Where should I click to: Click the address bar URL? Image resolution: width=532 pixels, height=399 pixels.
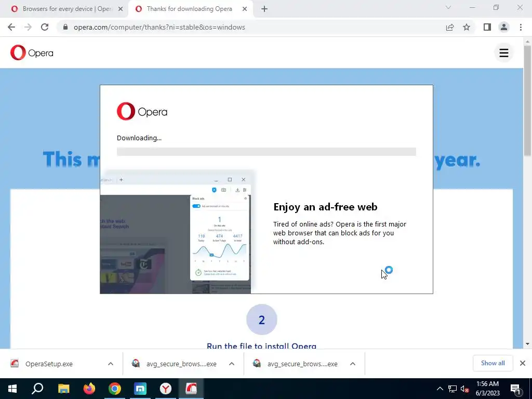tap(159, 27)
